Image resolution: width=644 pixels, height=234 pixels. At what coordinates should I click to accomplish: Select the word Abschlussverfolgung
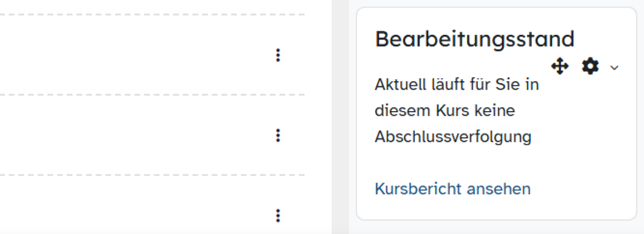click(453, 137)
